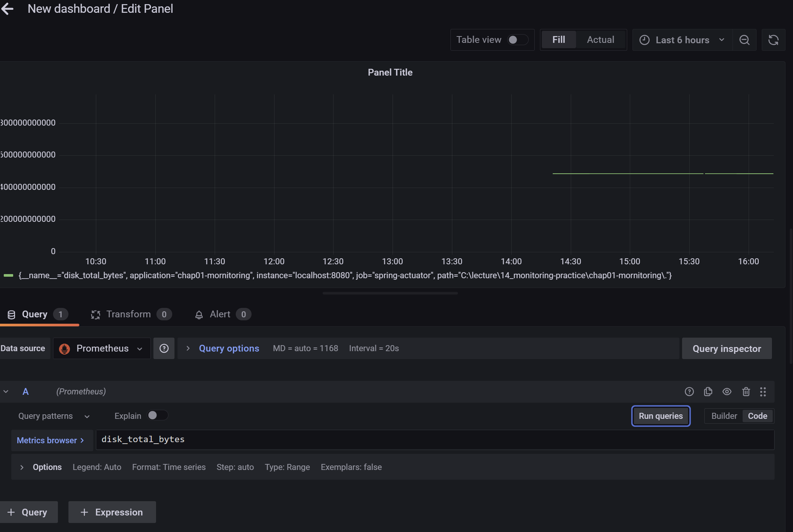Open the Query inspector
Screen dimensions: 793x532
click(726, 349)
